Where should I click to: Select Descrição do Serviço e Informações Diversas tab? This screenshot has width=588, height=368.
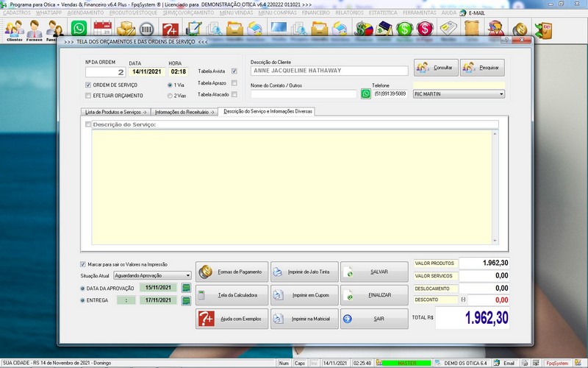[268, 112]
